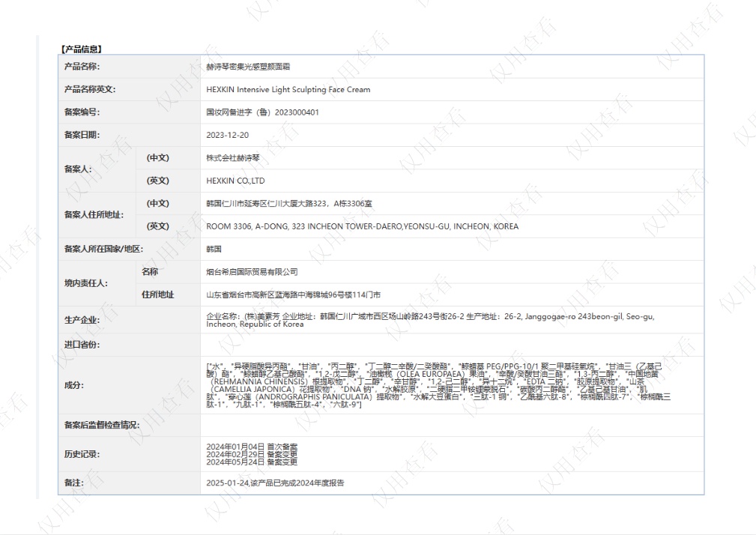Click the ingredient list in 成分 row
The image size is (756, 535).
click(x=438, y=384)
